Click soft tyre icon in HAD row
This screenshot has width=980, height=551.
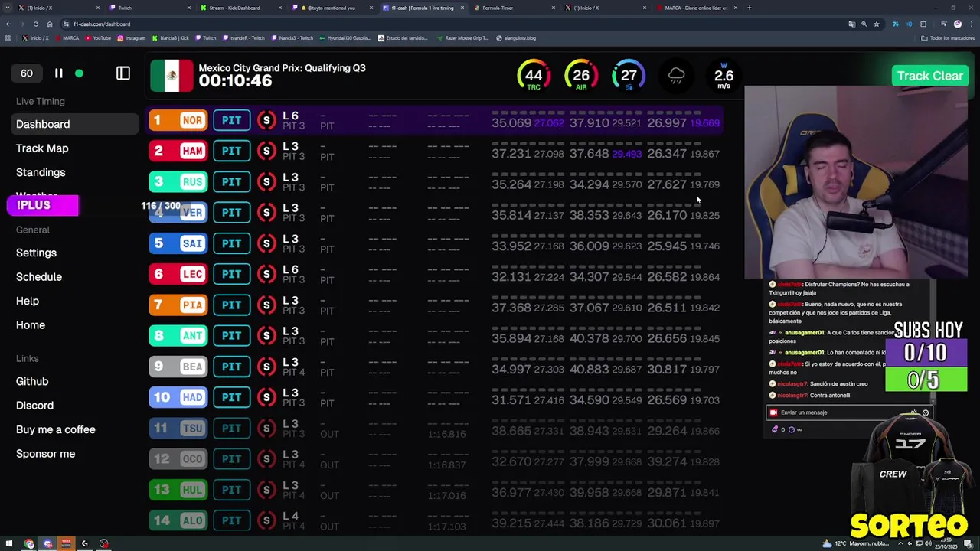click(266, 397)
